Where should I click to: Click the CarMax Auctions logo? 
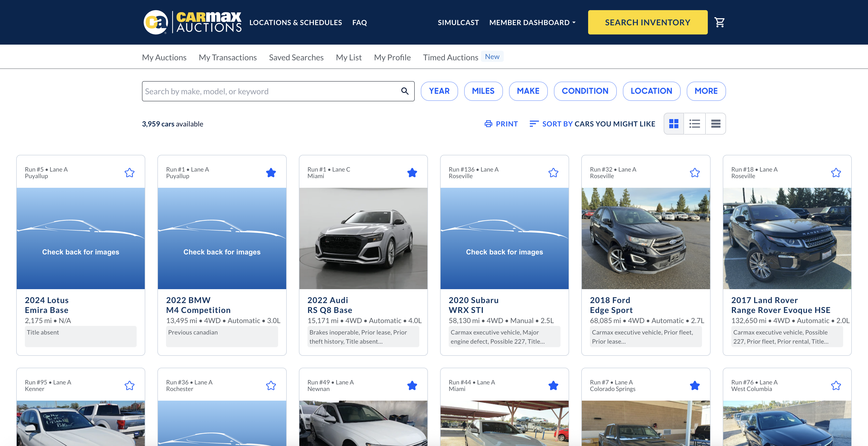tap(192, 22)
